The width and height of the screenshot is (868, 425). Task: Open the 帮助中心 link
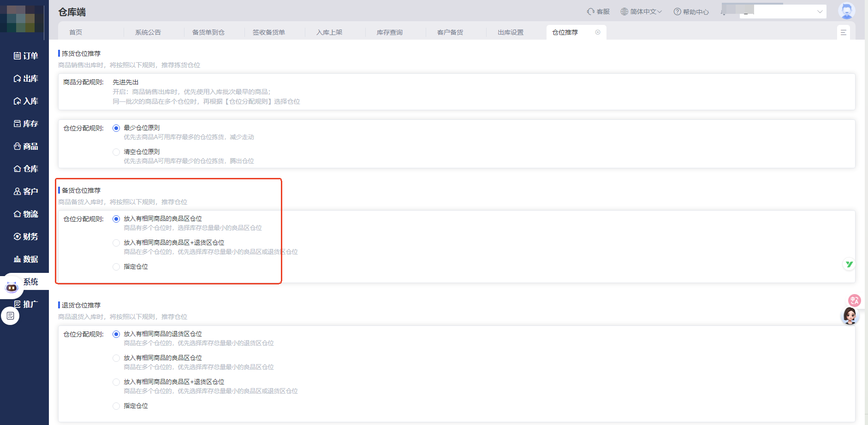point(691,11)
